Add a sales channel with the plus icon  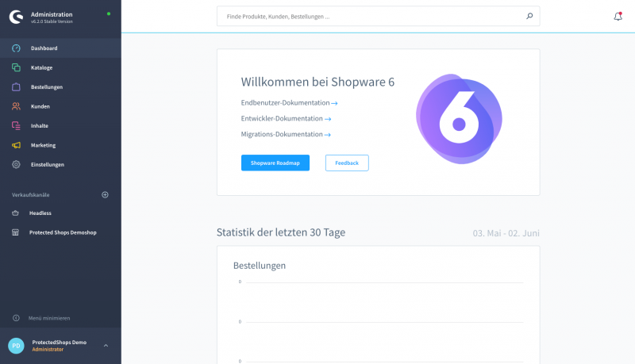(105, 194)
